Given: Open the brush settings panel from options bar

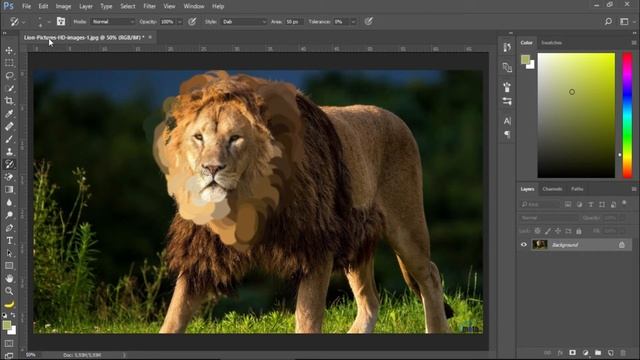Looking at the screenshot, I should pyautogui.click(x=60, y=21).
